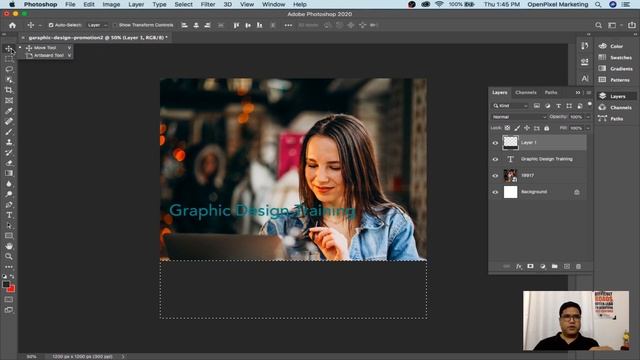Open the Filter menu
The height and width of the screenshot is (360, 640).
click(x=208, y=4)
